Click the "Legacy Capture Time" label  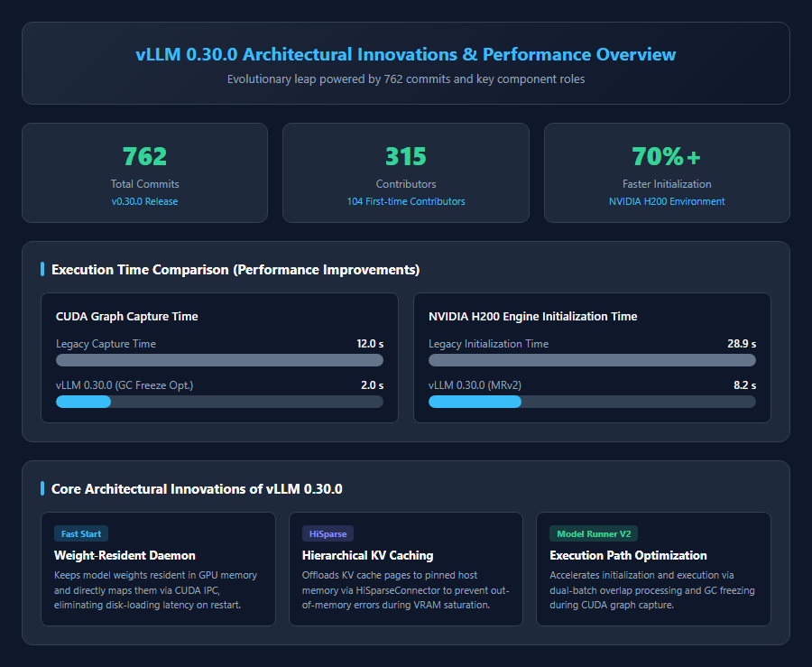(106, 344)
